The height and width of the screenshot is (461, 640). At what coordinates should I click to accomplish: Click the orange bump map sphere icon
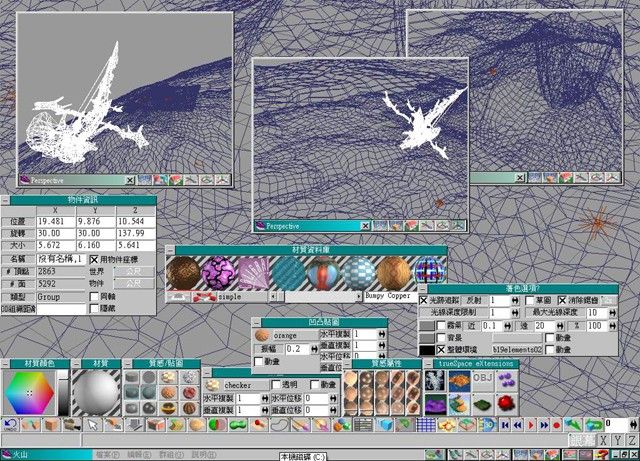point(262,334)
